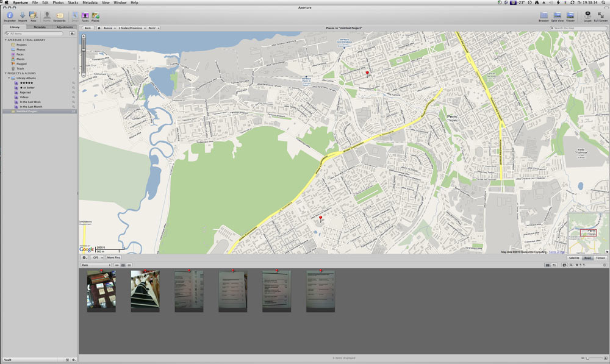This screenshot has height=364, width=610.
Task: Switch to Browser layout
Action: point(544,16)
